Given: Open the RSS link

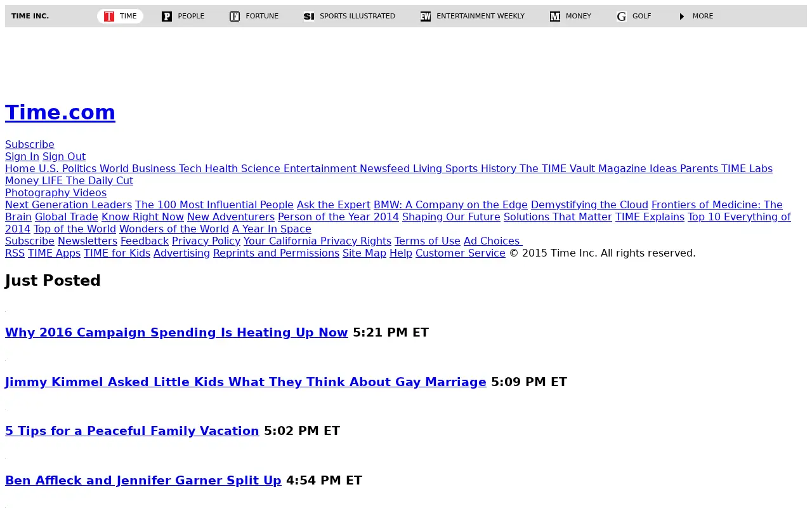Looking at the screenshot, I should click(15, 253).
